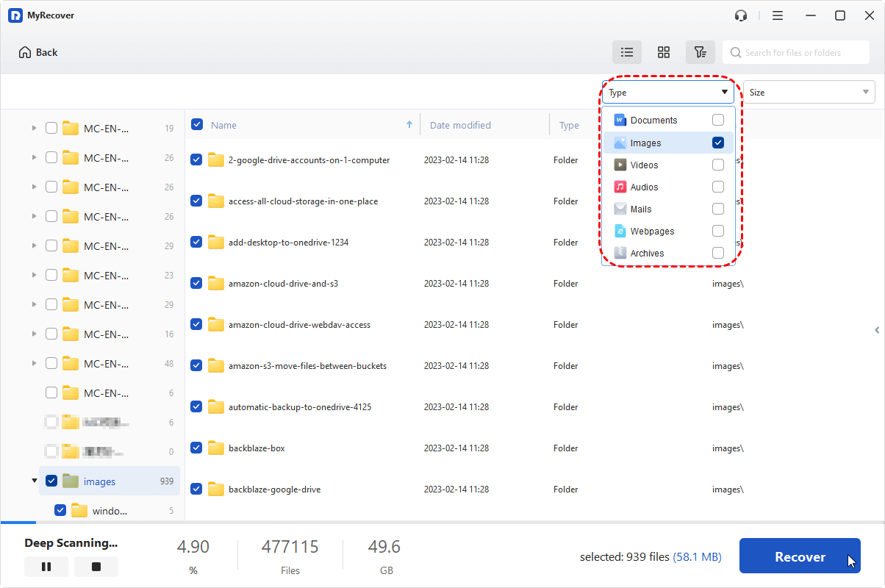The height and width of the screenshot is (588, 885).
Task: Expand the MC-EN folder with 16 items
Action: coord(34,334)
